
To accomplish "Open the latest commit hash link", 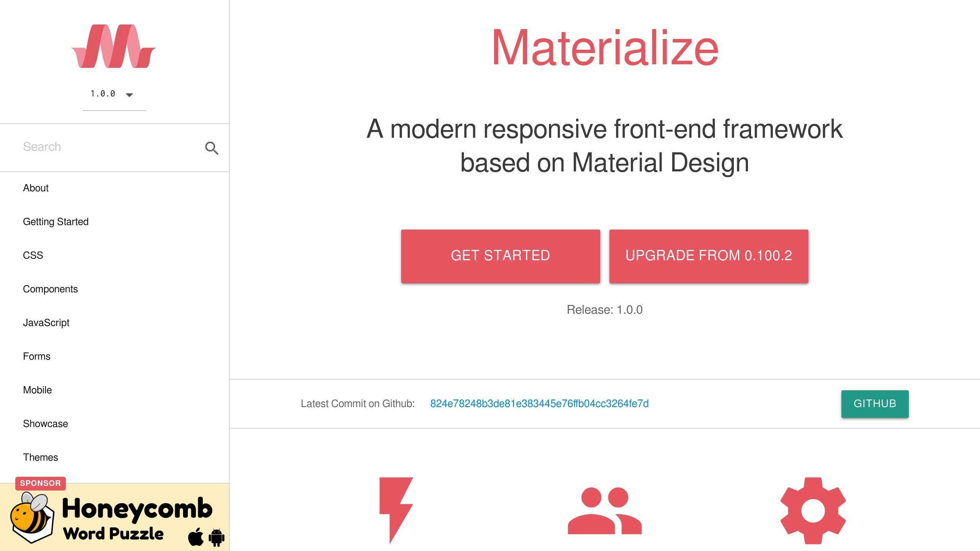I will [539, 403].
